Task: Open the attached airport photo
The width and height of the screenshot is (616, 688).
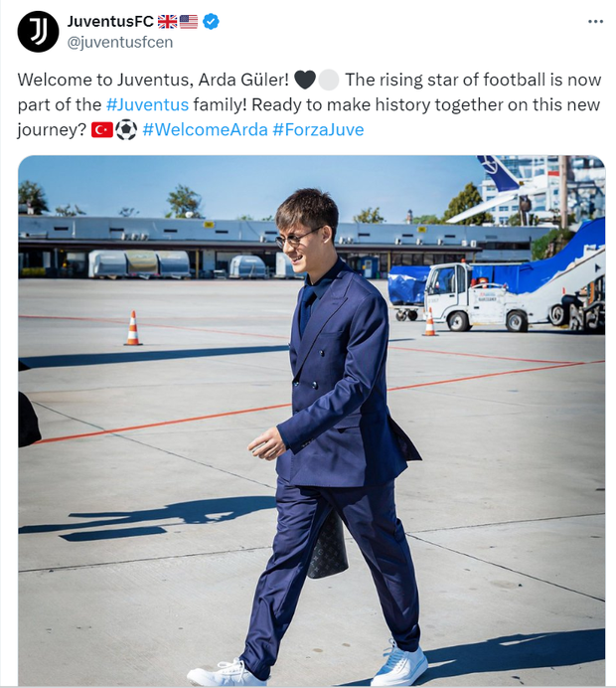Action: [x=312, y=421]
